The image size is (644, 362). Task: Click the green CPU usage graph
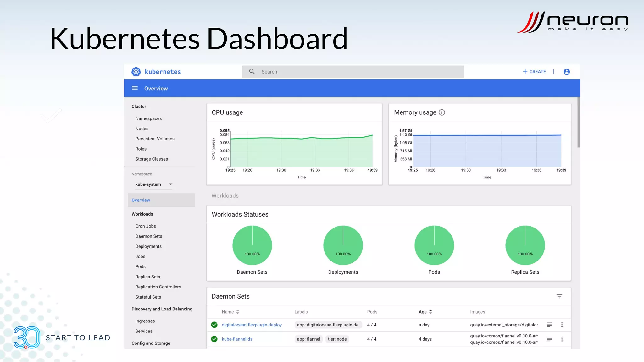tap(302, 151)
